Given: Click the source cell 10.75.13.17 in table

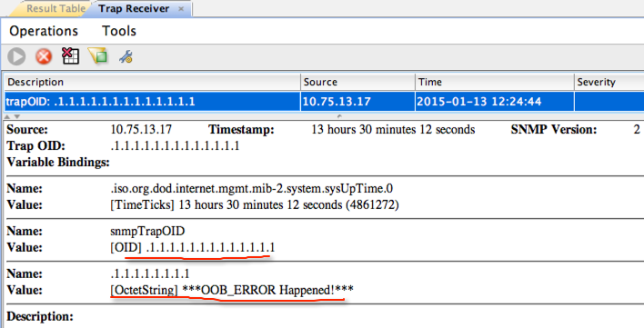Looking at the screenshot, I should (357, 101).
